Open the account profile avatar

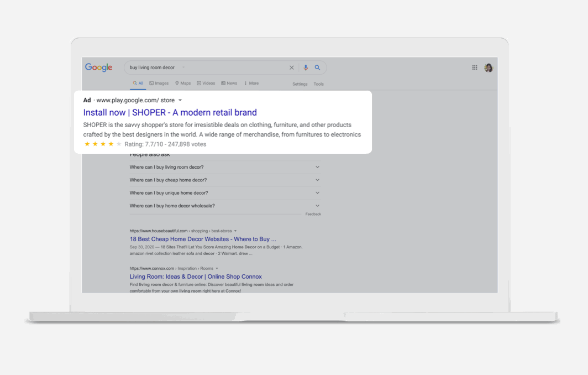[x=489, y=67]
